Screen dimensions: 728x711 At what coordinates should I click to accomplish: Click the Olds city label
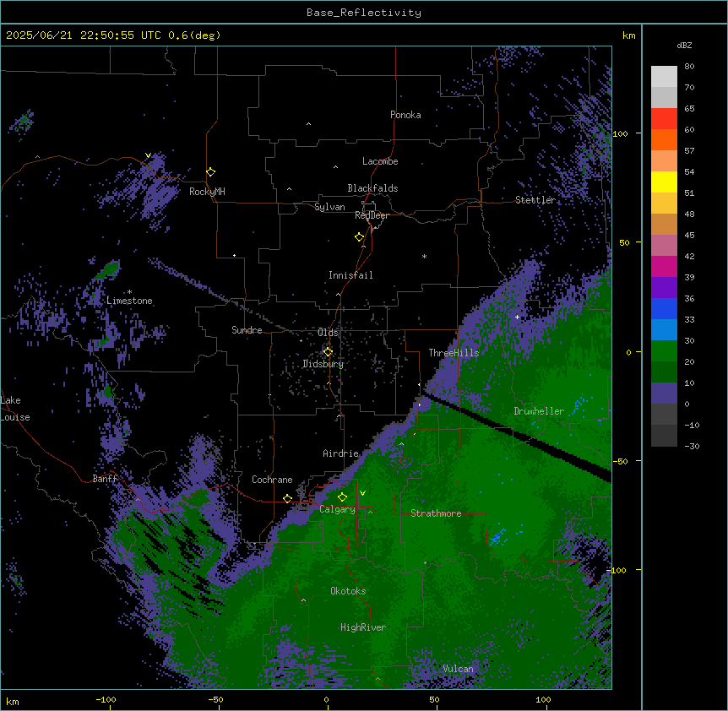pos(328,333)
